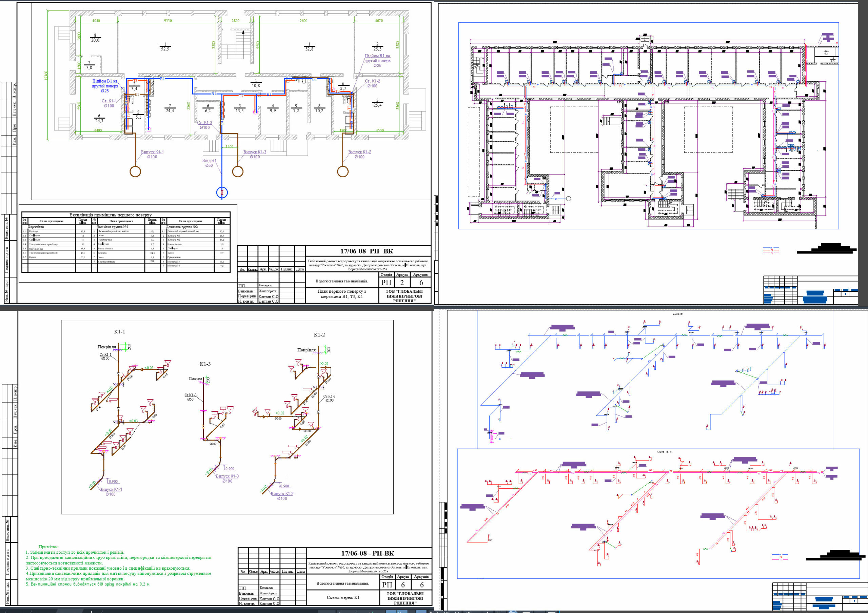Select the "Випуск К1-2" label on floor plan
The image size is (868, 613).
359,152
